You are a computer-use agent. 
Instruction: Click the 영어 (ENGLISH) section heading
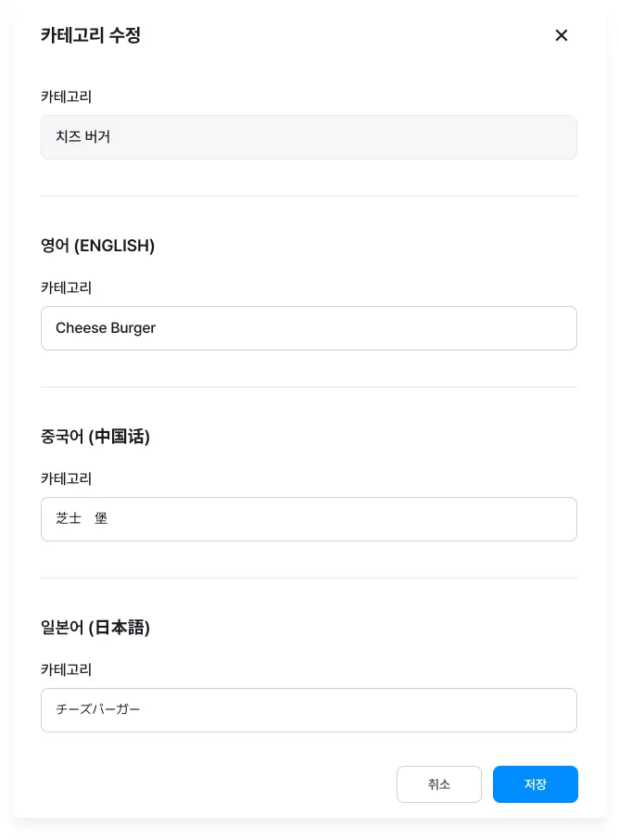tap(97, 246)
